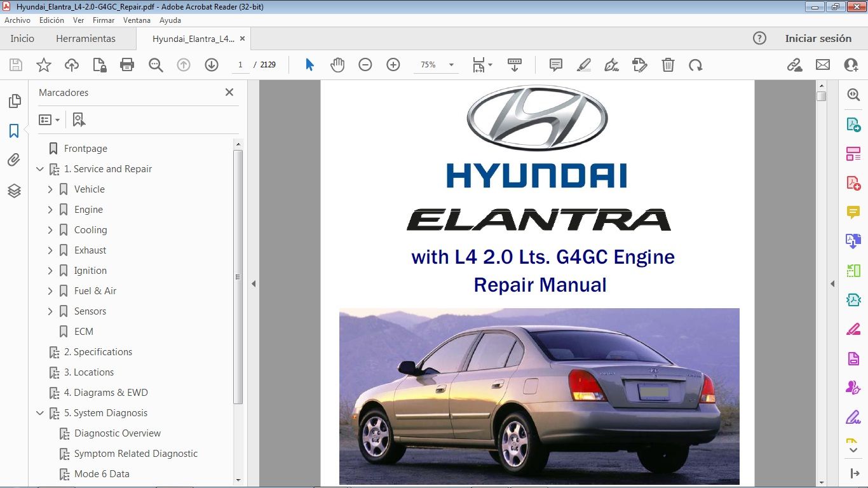Open the page thumbnails panel

click(x=14, y=101)
